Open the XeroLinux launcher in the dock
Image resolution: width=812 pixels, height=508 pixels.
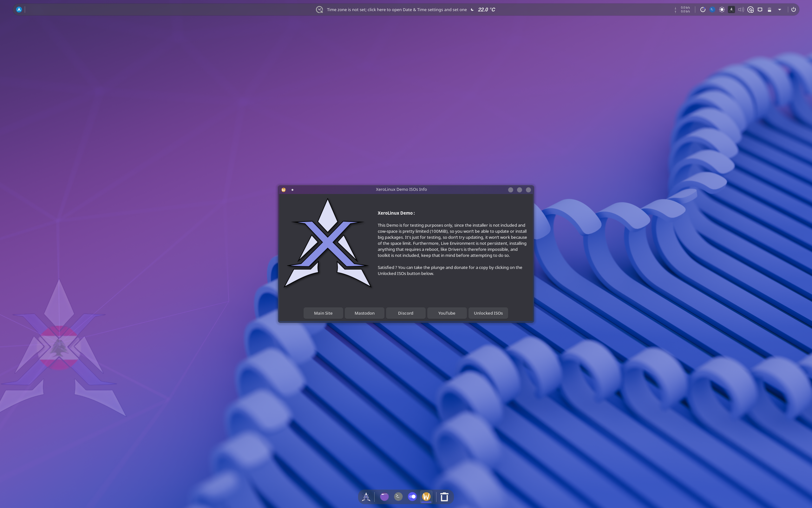[x=366, y=497]
